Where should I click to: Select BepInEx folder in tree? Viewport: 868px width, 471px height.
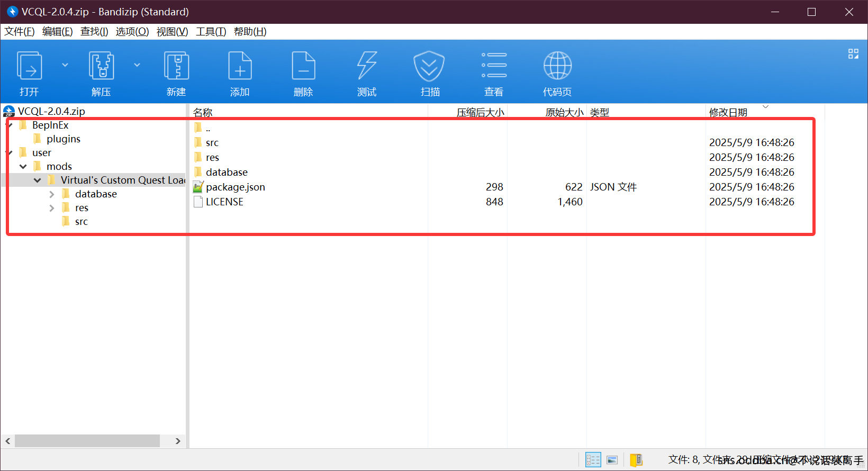click(x=50, y=125)
